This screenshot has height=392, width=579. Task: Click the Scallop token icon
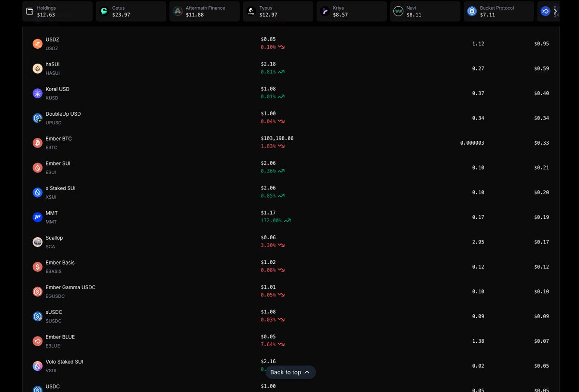(x=38, y=242)
